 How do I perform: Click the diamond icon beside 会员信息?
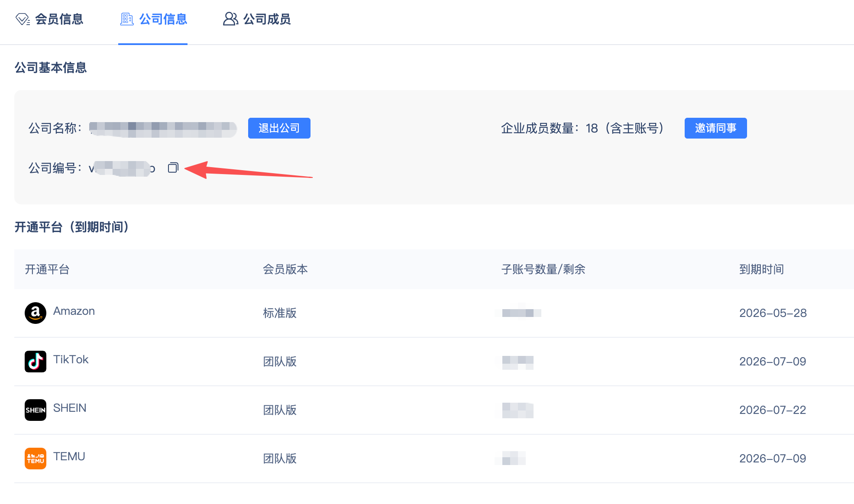tap(23, 19)
